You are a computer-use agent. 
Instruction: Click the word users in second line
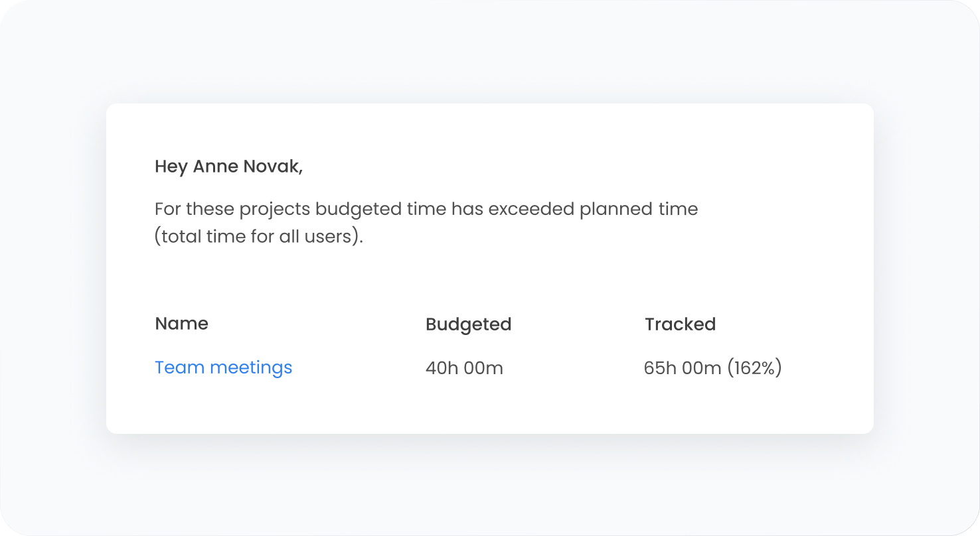pos(331,237)
